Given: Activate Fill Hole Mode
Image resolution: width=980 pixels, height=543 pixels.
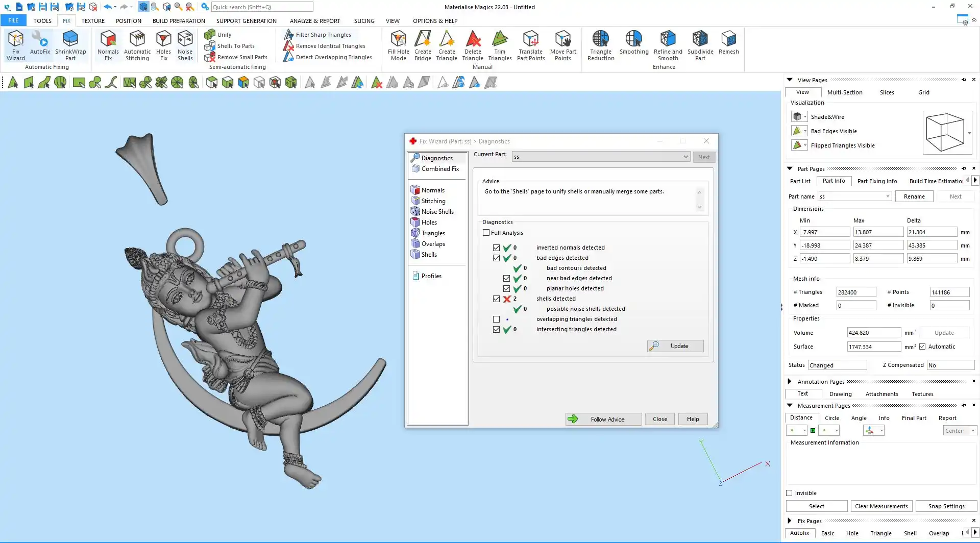Looking at the screenshot, I should pos(398,45).
